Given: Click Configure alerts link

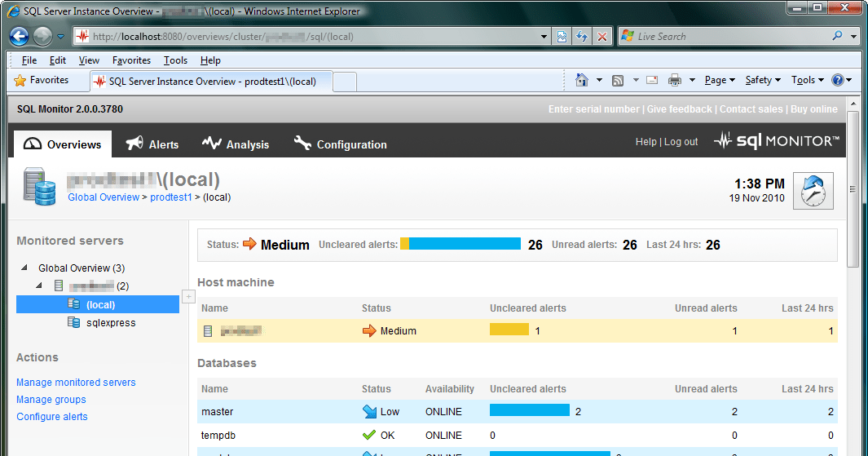Looking at the screenshot, I should pyautogui.click(x=52, y=417).
